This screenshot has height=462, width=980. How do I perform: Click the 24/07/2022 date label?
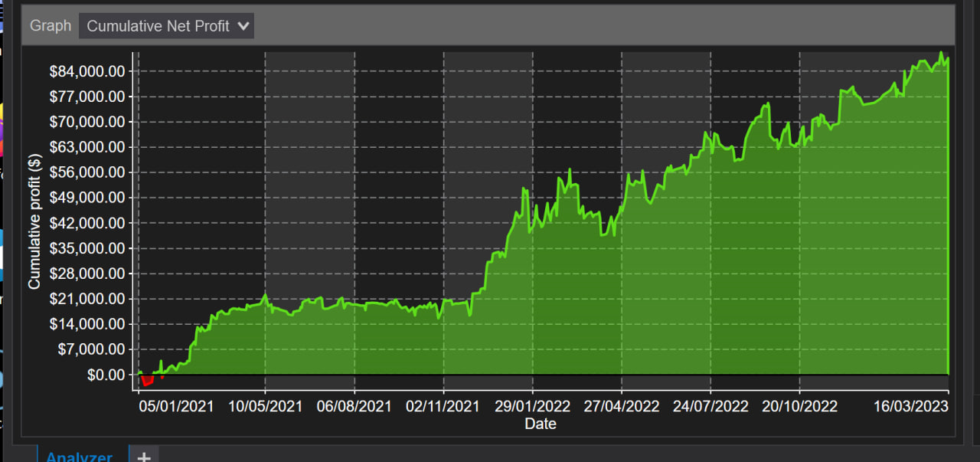710,406
